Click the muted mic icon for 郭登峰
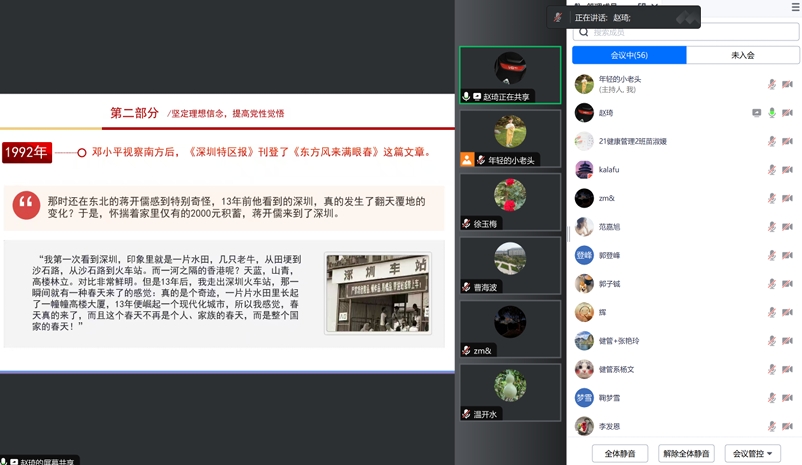Screen dimensions: 802x465 [772, 255]
